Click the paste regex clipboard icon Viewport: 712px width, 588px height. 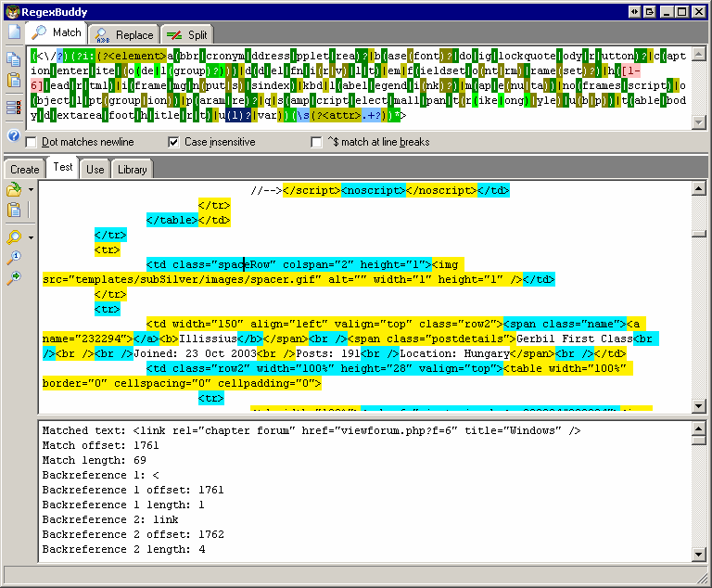[14, 80]
